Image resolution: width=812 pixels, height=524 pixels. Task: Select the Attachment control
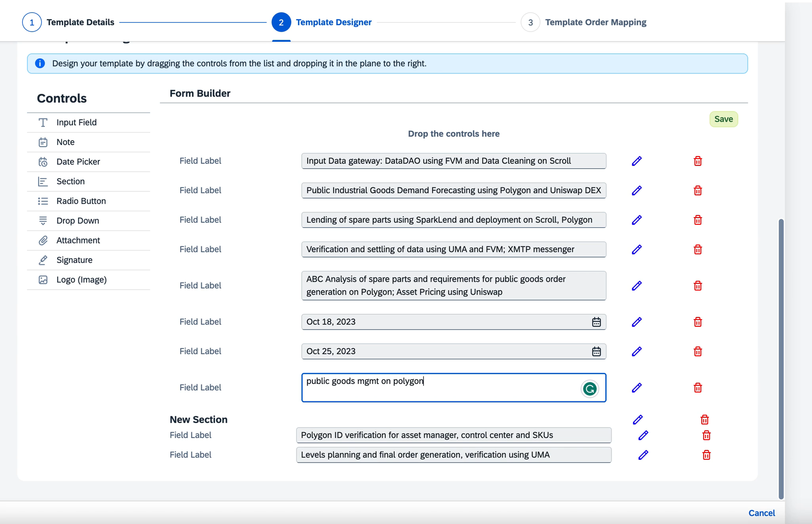(x=88, y=240)
